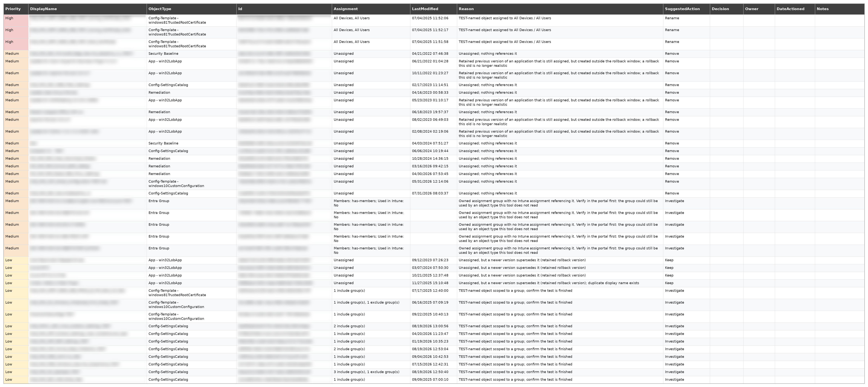Click the Low priority cell in 11/27/2025 15:10:48 row
This screenshot has height=387, width=868.
click(16, 283)
